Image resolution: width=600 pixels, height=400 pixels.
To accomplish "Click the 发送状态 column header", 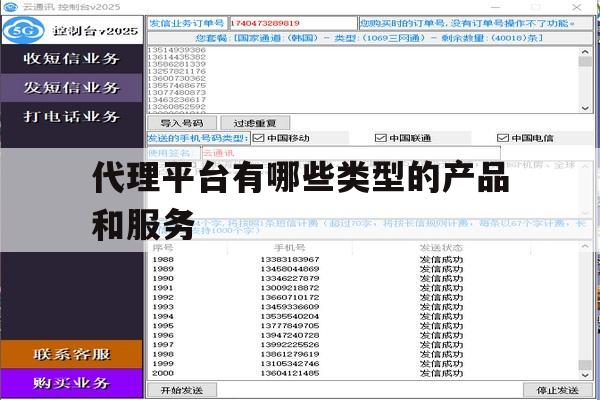I will coord(441,248).
